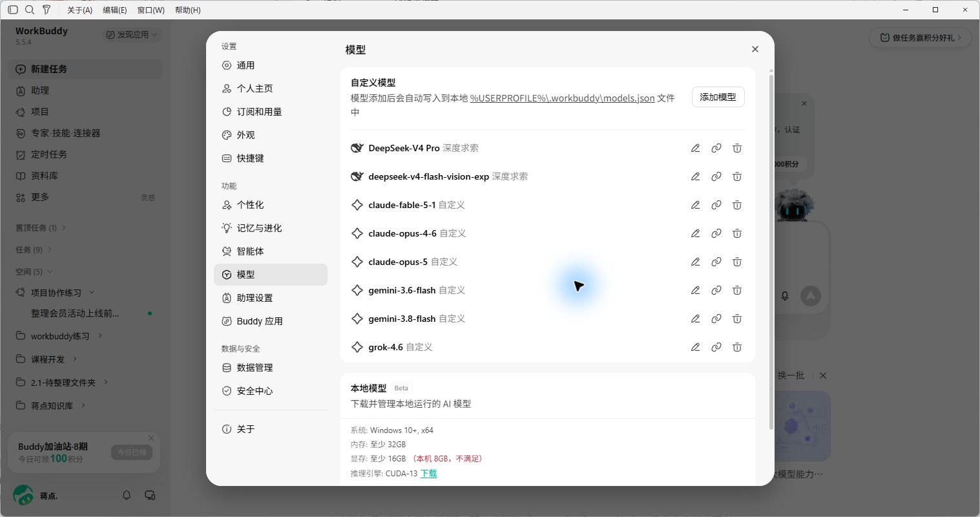Edit the claude-opus-4-6 model

click(x=695, y=233)
